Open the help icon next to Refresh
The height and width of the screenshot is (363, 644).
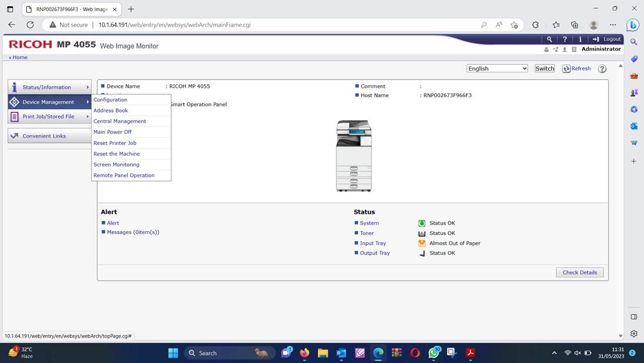602,69
